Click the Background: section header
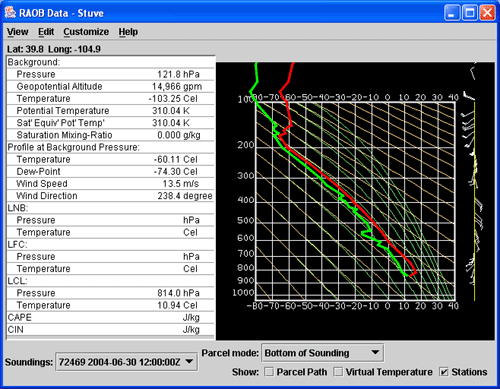Viewport: 500px width, 389px height. pos(34,62)
